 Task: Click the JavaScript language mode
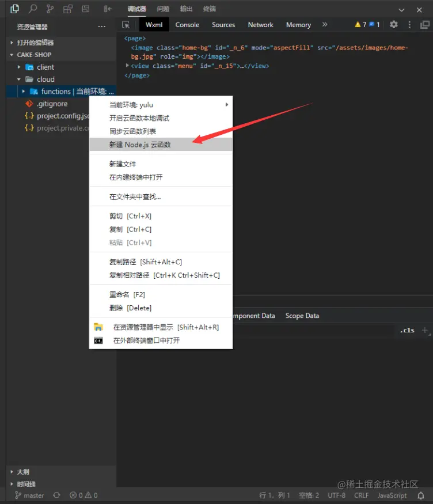pos(392,495)
